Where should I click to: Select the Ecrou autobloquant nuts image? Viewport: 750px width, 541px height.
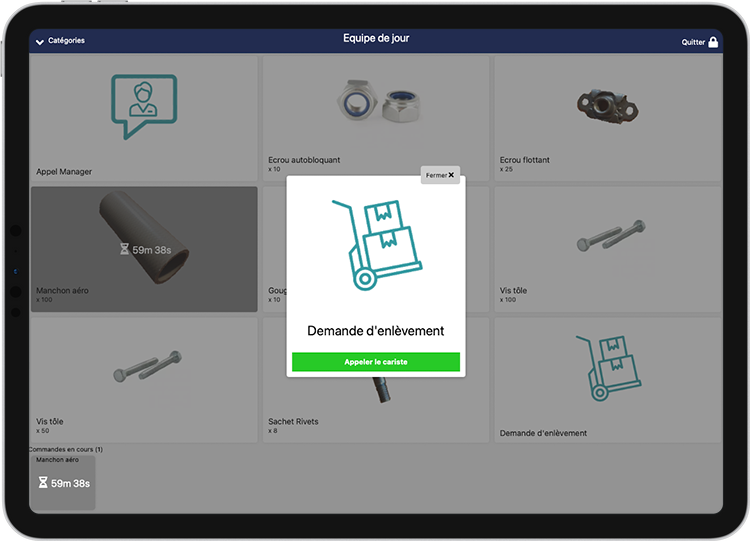(378, 101)
